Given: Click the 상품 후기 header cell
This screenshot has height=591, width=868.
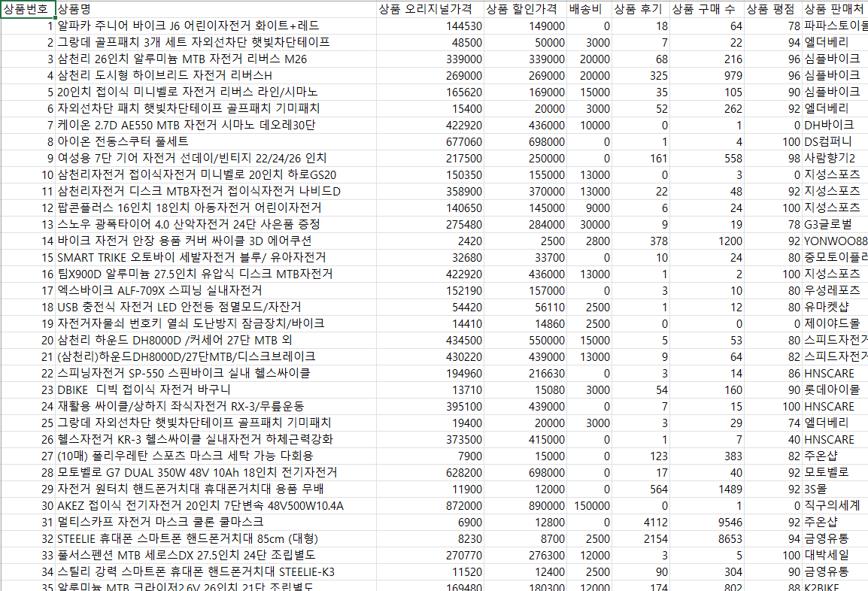Looking at the screenshot, I should 638,9.
